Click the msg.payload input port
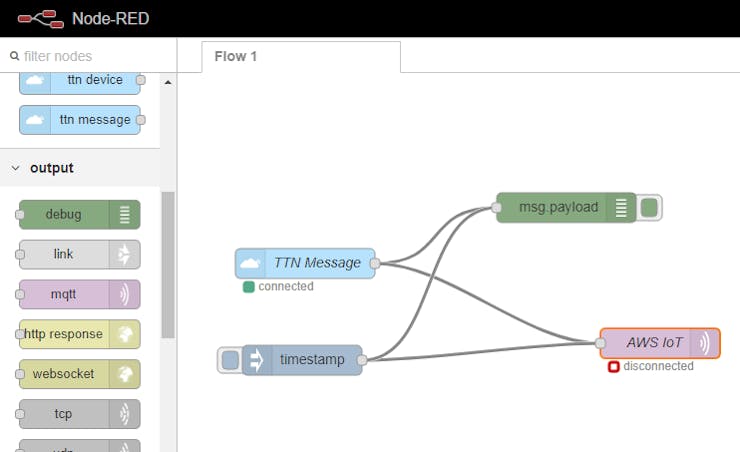 [496, 208]
